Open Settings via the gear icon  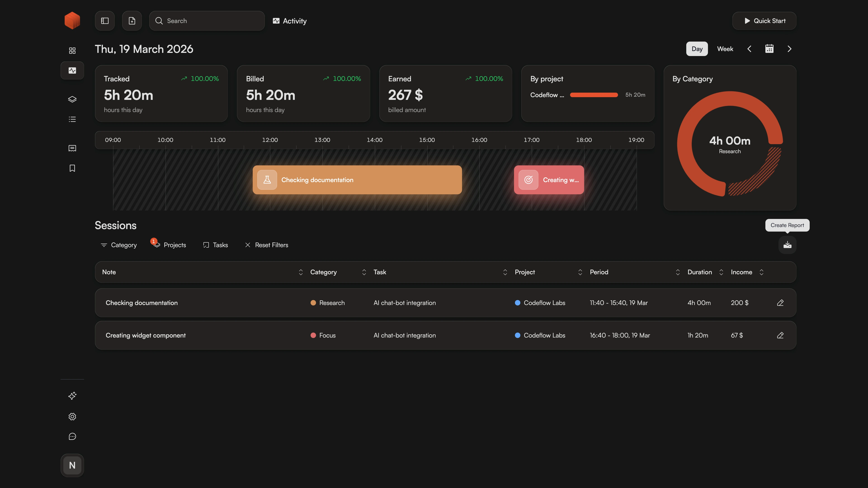72,416
